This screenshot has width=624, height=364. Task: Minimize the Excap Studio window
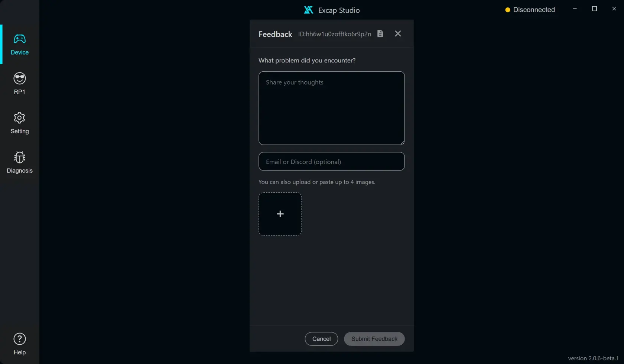[x=575, y=9]
